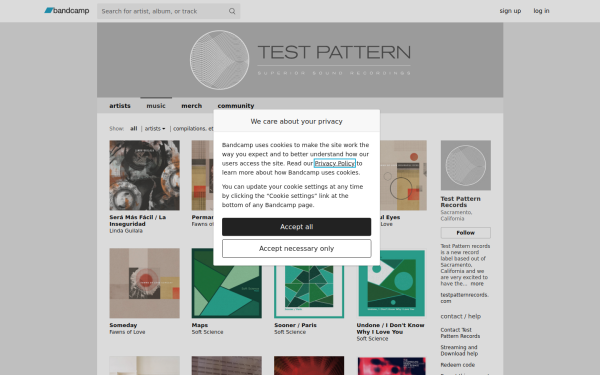This screenshot has height=375, width=600.
Task: Open the Privacy Policy link
Action: click(x=335, y=163)
